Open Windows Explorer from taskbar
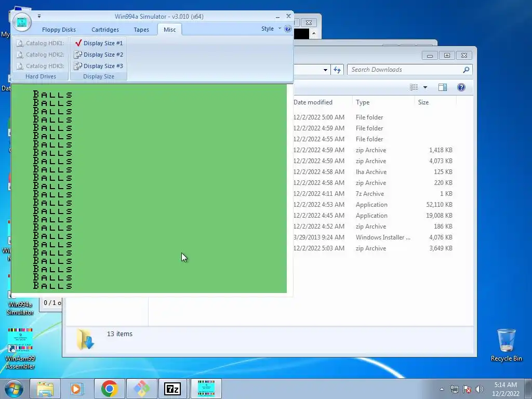 45,389
